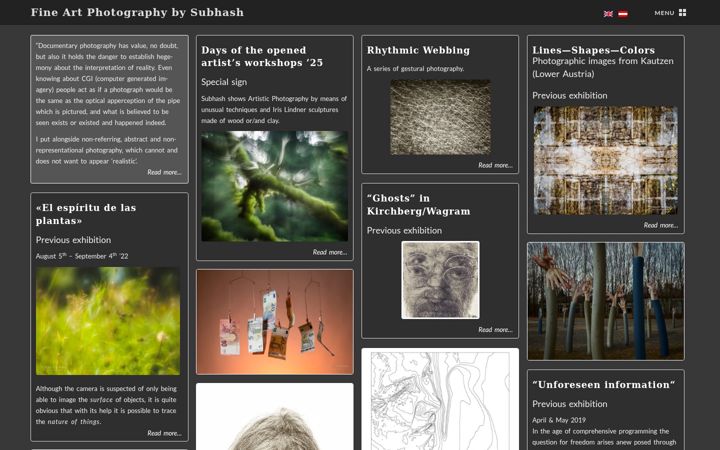View the gray hair portrait on white

275,417
